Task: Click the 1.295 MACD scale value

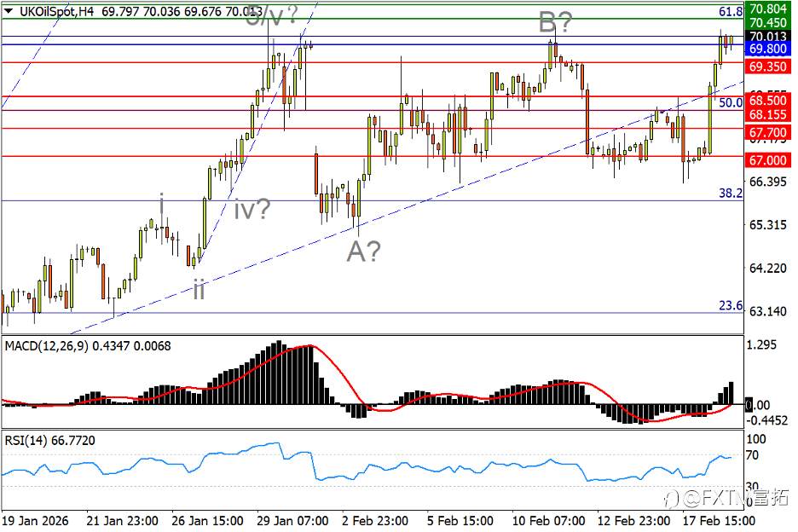Action: coord(761,344)
